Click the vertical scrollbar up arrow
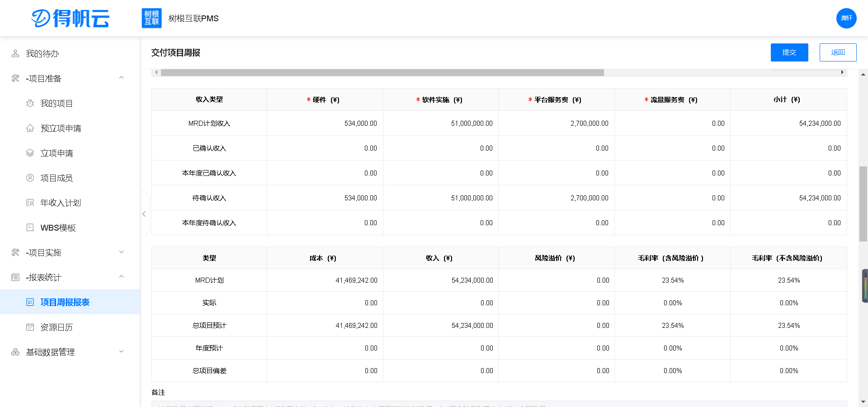The width and height of the screenshot is (868, 407). 863,75
